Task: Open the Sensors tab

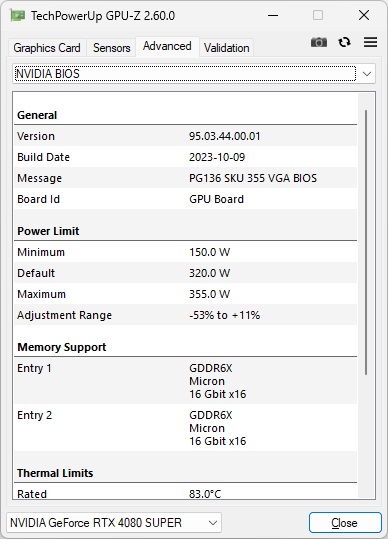Action: [x=112, y=48]
